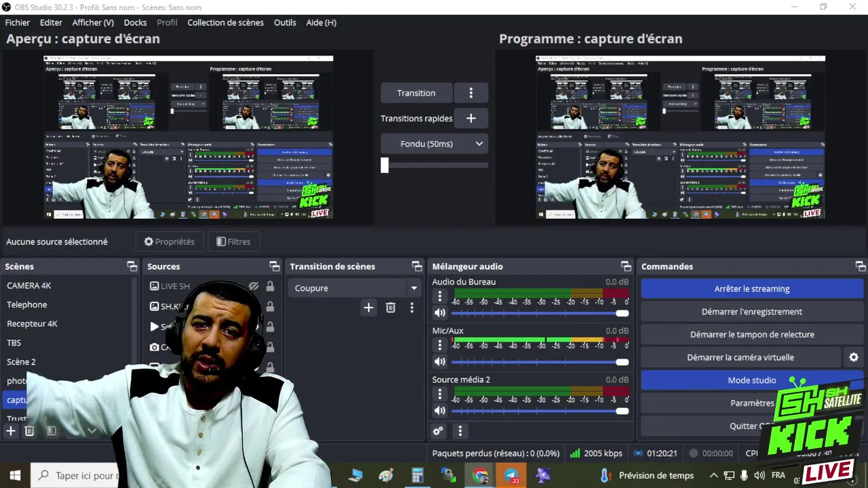
Task: Click the Audio du Bureau volume slider
Action: (540, 313)
